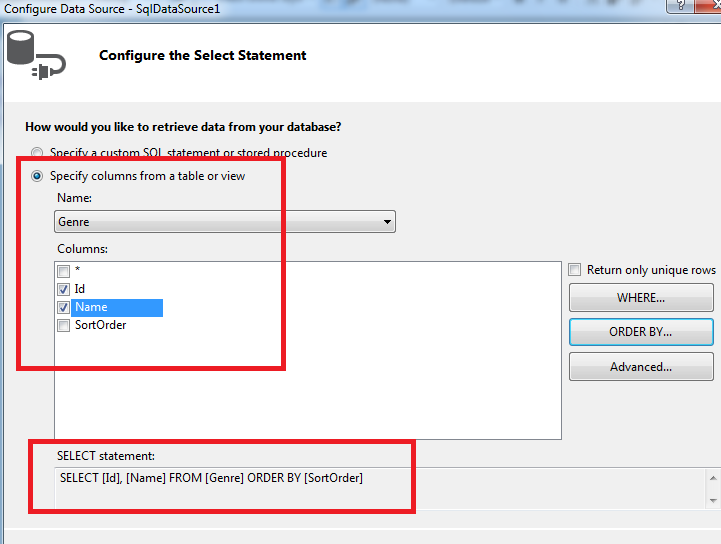Open the Advanced... options
The width and height of the screenshot is (721, 544).
[641, 367]
